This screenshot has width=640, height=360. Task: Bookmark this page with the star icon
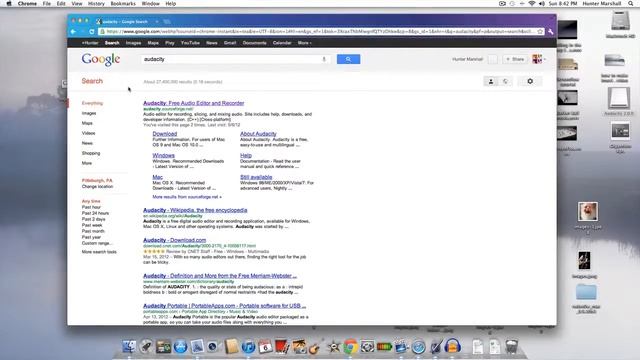(x=540, y=31)
